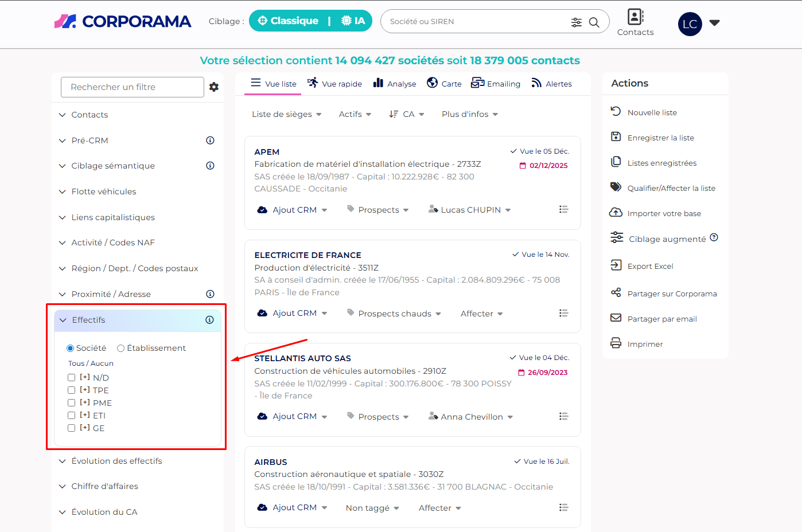Image resolution: width=802 pixels, height=532 pixels.
Task: Click the filter settings gear icon
Action: coord(214,87)
